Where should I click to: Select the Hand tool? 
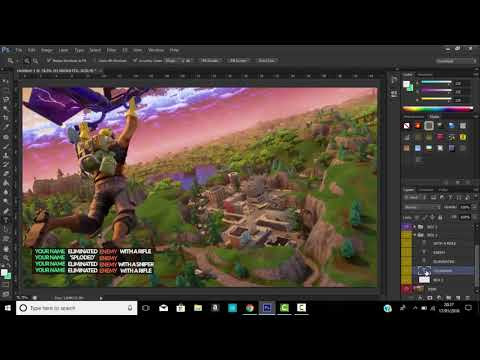[6, 248]
